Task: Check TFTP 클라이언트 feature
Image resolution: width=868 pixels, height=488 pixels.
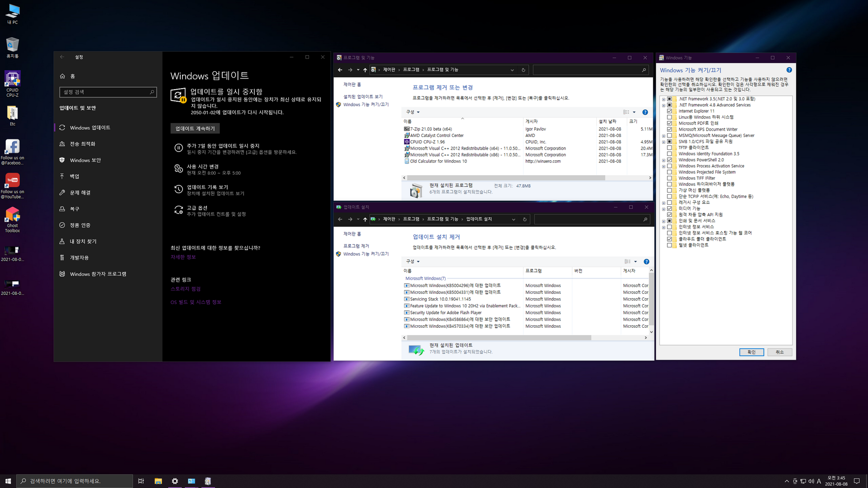Action: tap(669, 148)
